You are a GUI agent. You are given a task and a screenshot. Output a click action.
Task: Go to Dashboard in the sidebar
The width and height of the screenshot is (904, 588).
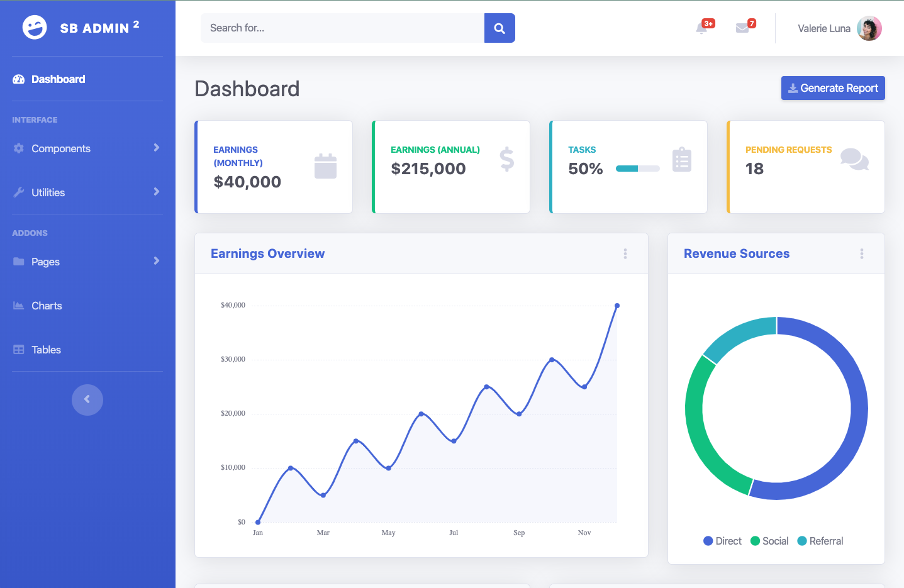[87, 79]
